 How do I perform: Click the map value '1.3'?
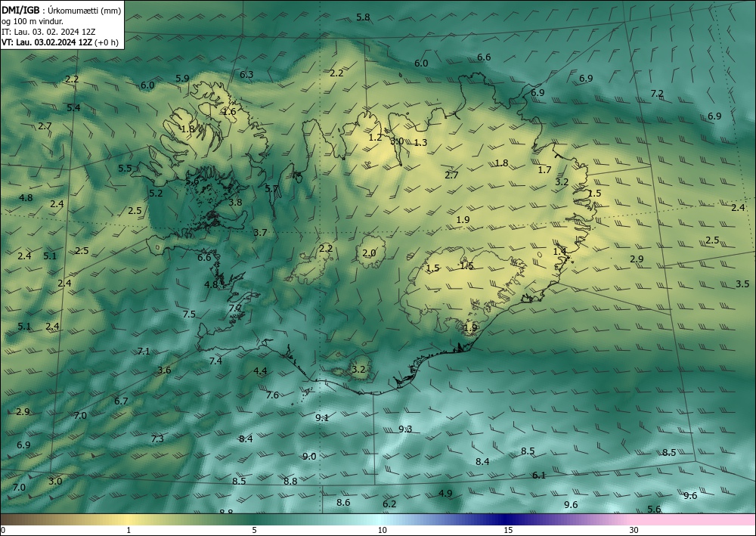point(421,142)
